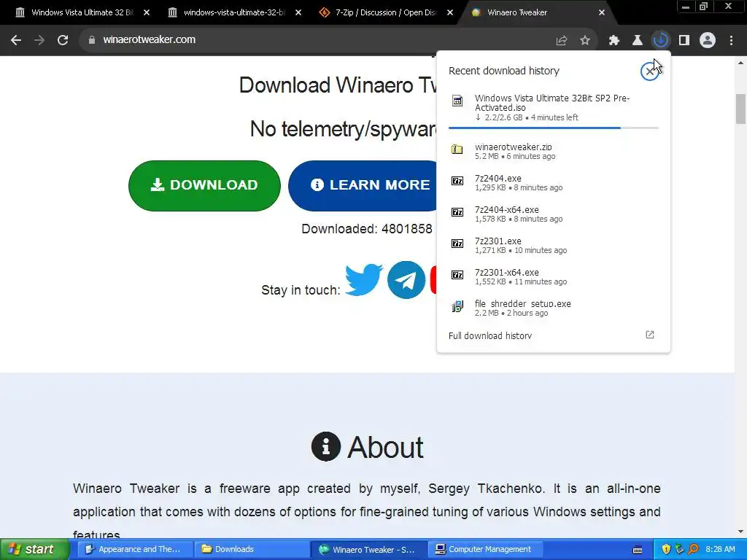747x560 pixels.
Task: Click the winaerotweaker.zip archive icon
Action: pos(457,149)
